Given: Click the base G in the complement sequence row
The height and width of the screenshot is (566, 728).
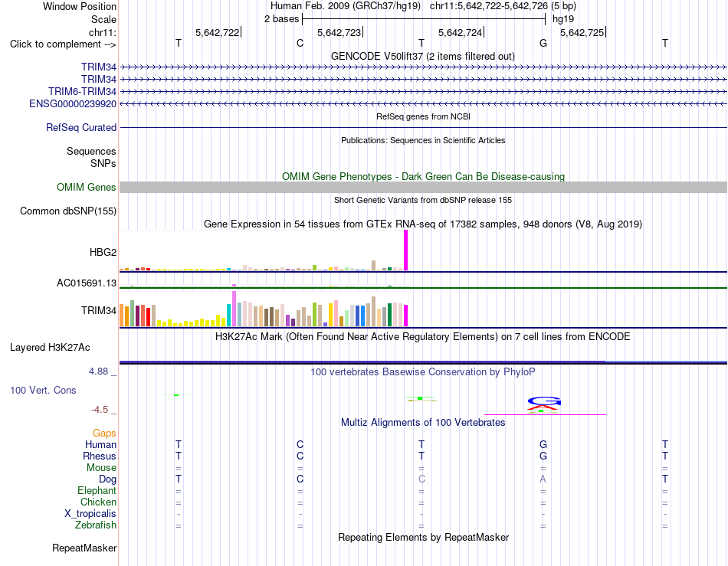Looking at the screenshot, I should [543, 43].
